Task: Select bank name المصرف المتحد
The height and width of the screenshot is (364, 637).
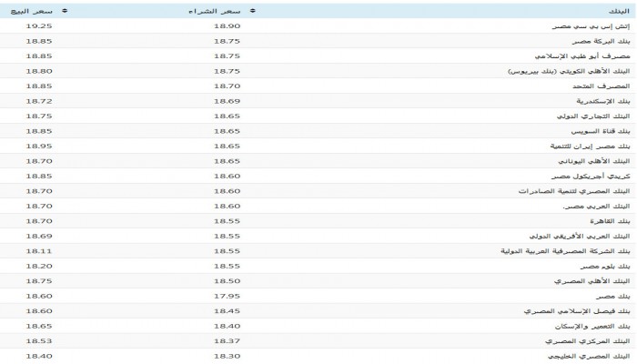Action: (x=602, y=86)
